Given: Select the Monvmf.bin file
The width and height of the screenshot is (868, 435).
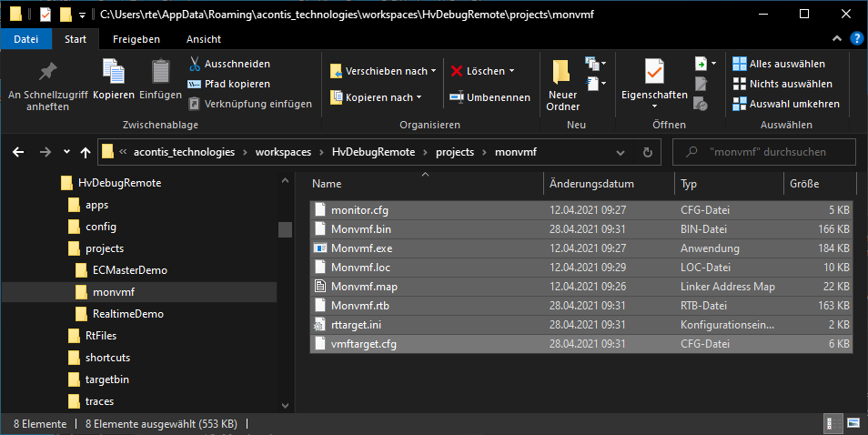Looking at the screenshot, I should point(580,229).
